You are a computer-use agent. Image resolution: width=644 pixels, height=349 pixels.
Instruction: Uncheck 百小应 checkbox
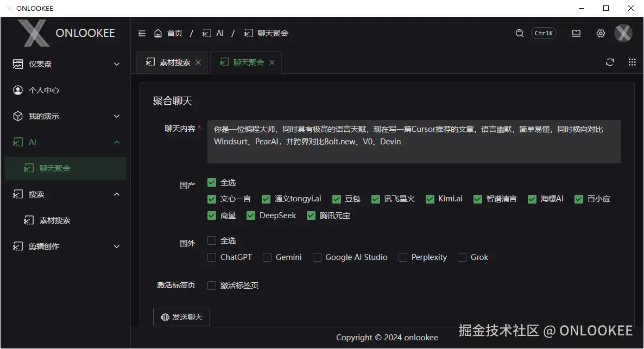pos(579,199)
